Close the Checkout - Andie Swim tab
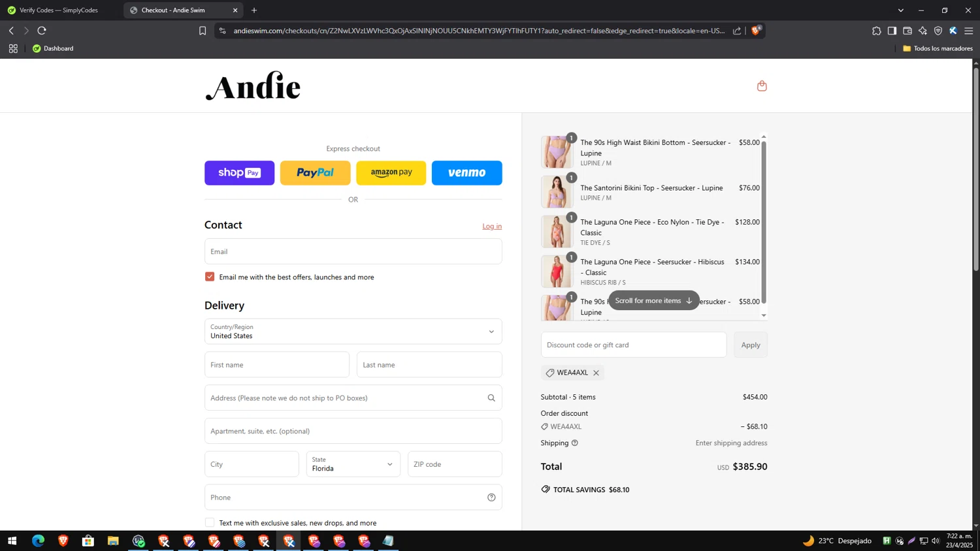980x551 pixels. point(235,10)
